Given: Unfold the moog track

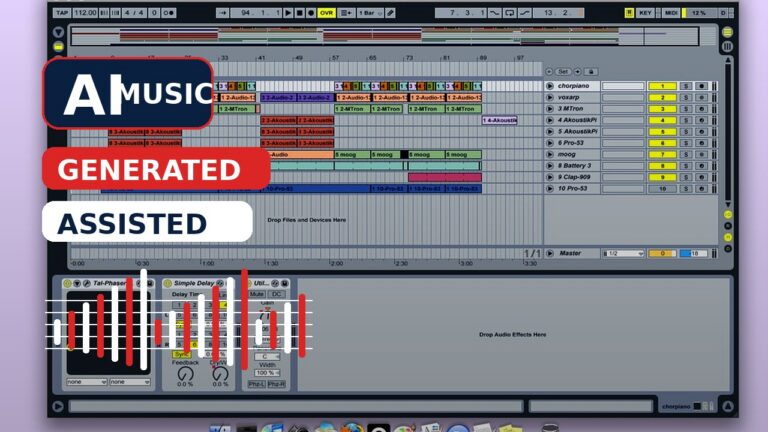Looking at the screenshot, I should tap(550, 154).
